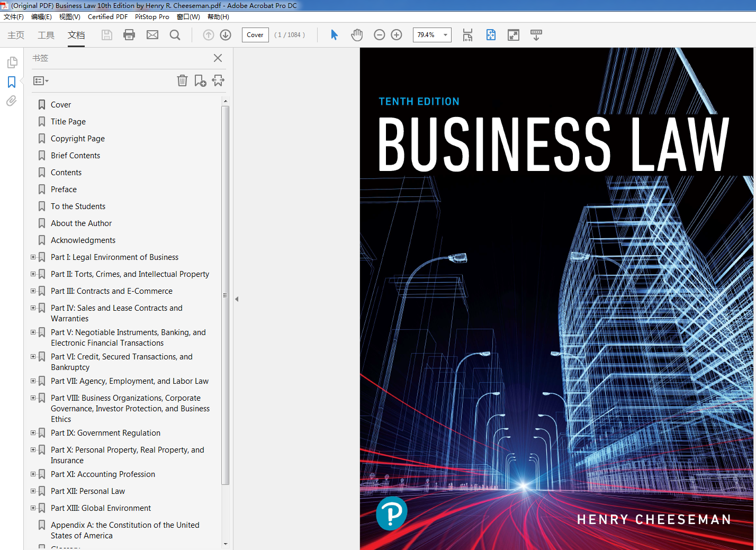Click the bookmarks panel vertical scrollbar

pyautogui.click(x=226, y=295)
